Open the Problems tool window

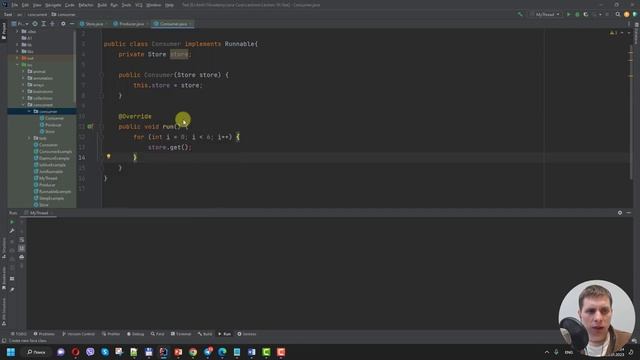44,334
